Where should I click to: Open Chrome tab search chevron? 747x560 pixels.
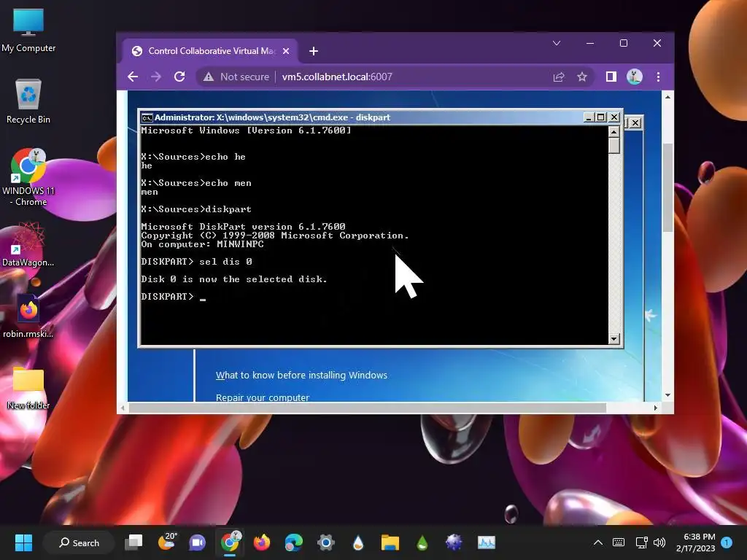point(557,43)
